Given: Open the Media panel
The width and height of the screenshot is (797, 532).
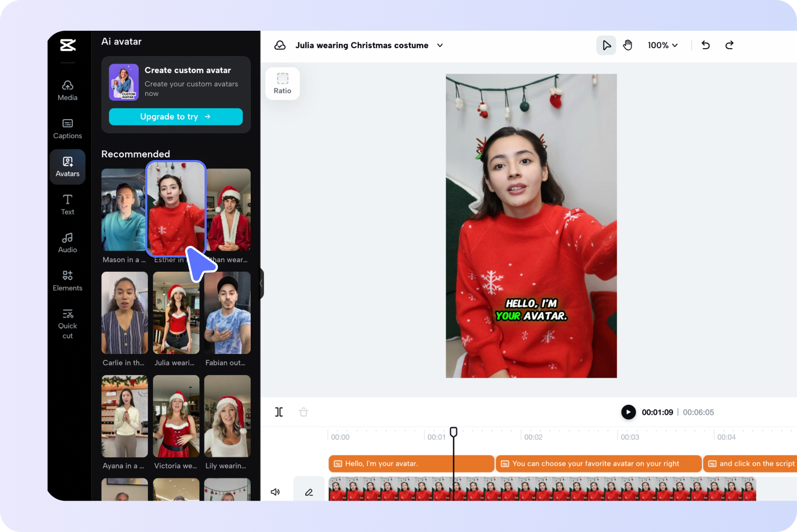Looking at the screenshot, I should tap(67, 90).
